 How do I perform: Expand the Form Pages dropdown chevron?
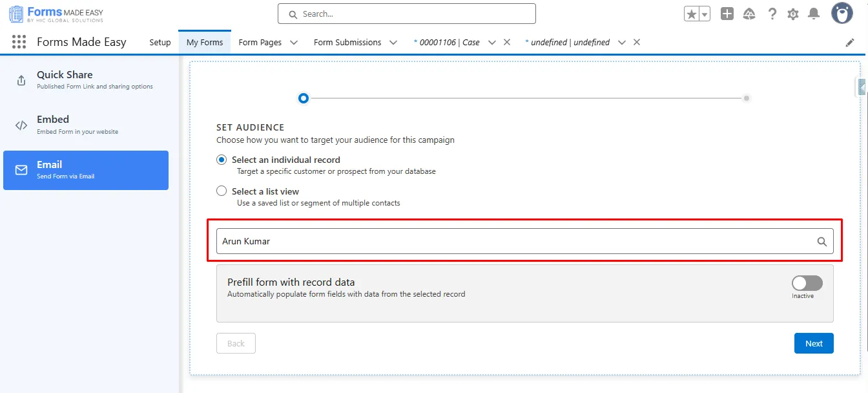(294, 43)
